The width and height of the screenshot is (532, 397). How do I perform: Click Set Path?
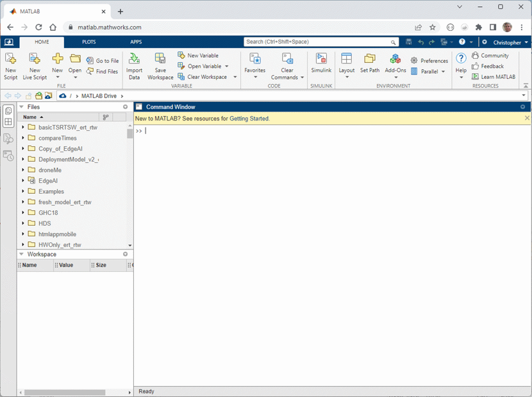(370, 63)
